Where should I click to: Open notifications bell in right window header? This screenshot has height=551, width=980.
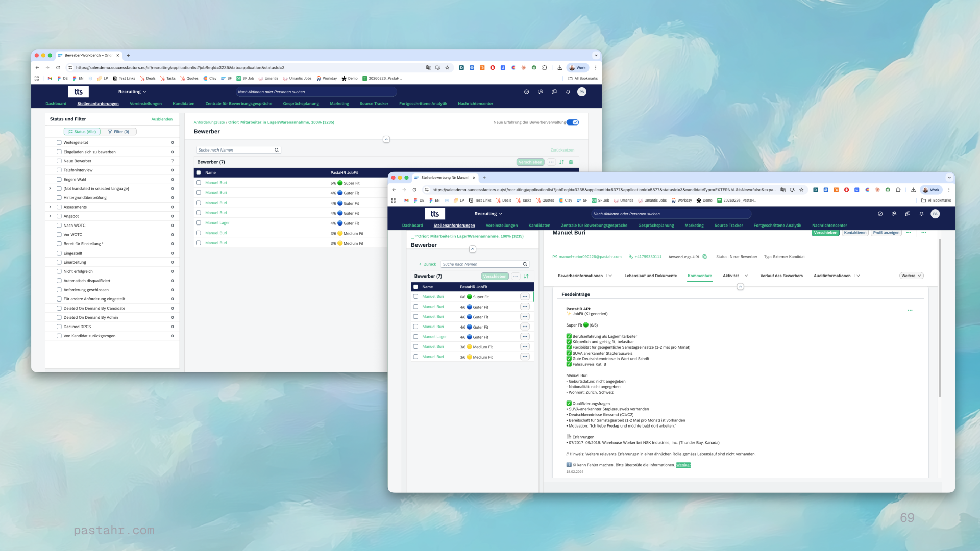[921, 214]
